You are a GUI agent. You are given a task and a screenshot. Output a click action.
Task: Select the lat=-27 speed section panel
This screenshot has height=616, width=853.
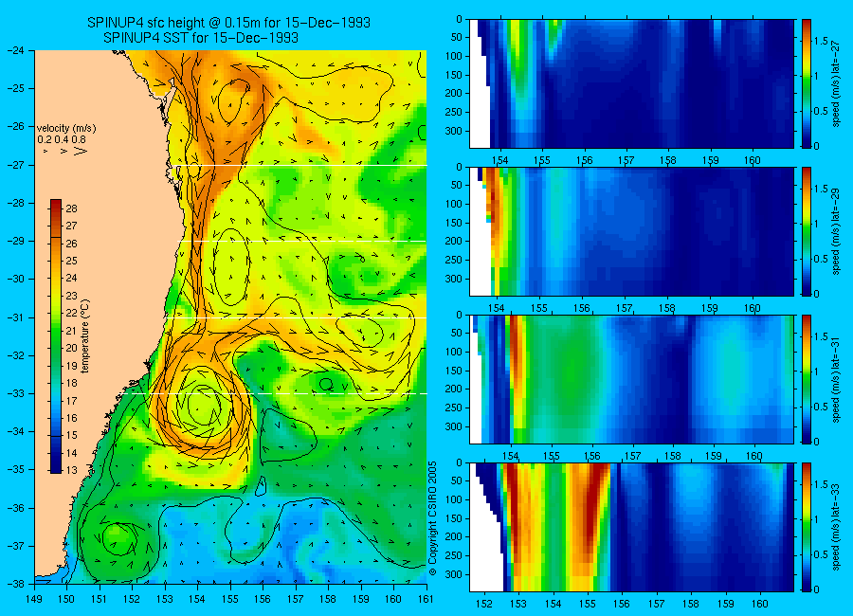click(x=631, y=83)
